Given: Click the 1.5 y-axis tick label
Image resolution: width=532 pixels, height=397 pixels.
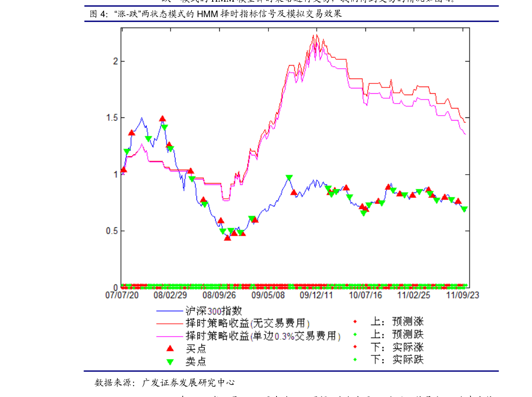Looking at the screenshot, I should coord(112,118).
